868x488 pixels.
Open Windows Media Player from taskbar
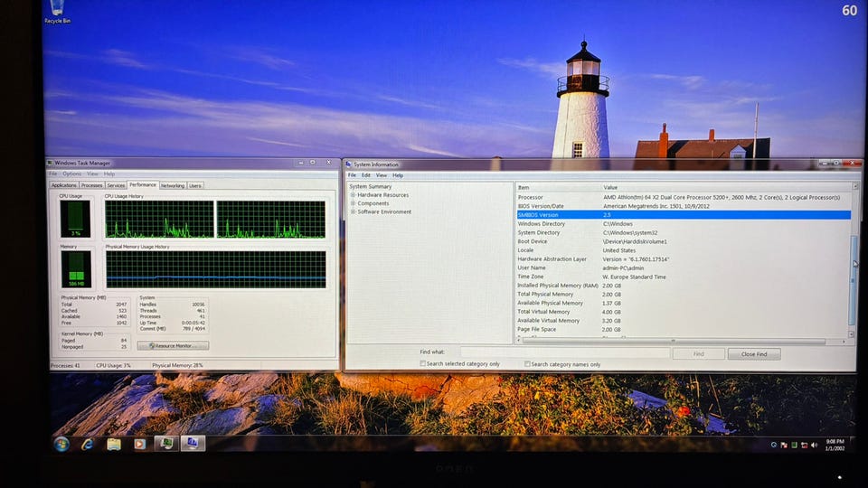pyautogui.click(x=139, y=444)
